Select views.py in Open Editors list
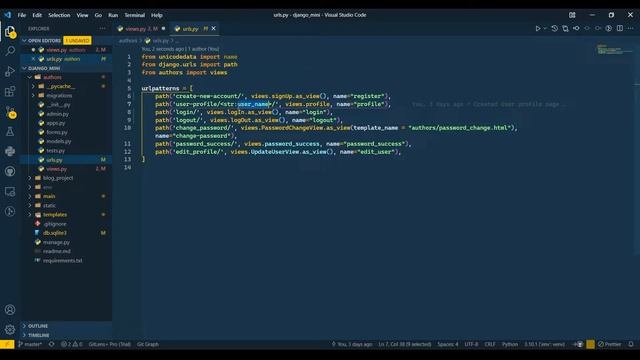The width and height of the screenshot is (640, 360). click(x=66, y=50)
